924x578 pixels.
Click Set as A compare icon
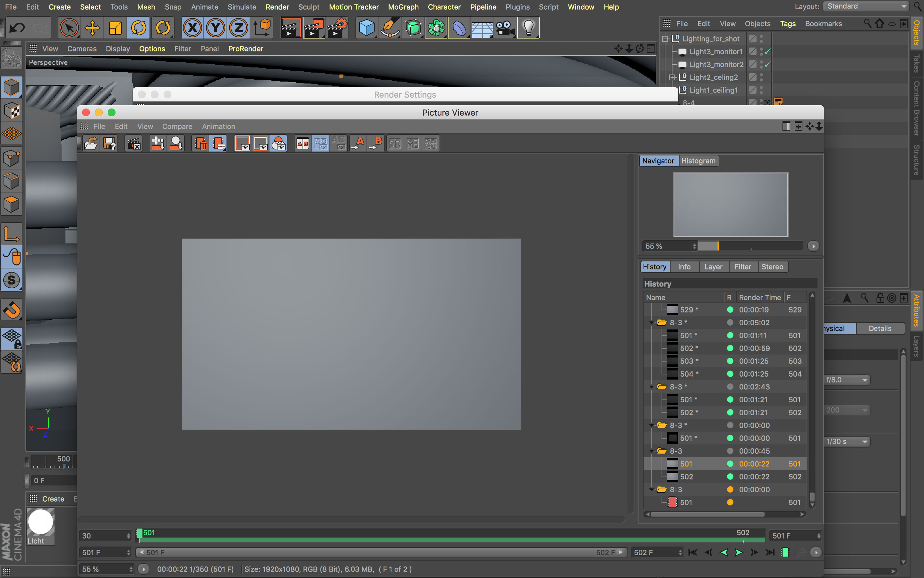pyautogui.click(x=358, y=144)
